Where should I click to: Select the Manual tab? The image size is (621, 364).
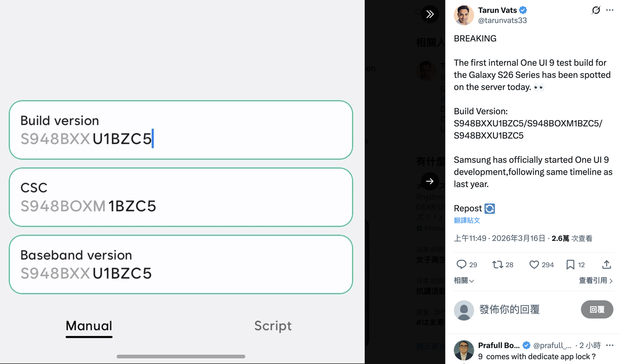click(x=89, y=326)
